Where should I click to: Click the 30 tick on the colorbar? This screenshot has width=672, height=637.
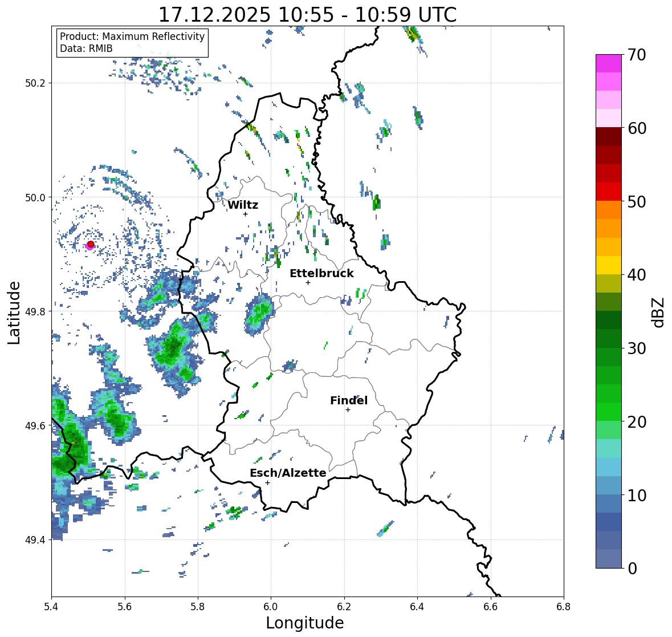pyautogui.click(x=637, y=348)
